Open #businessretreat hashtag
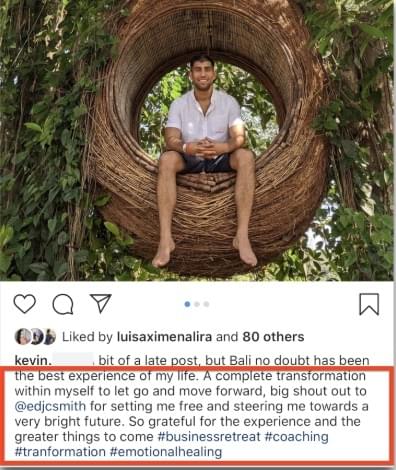 point(209,437)
